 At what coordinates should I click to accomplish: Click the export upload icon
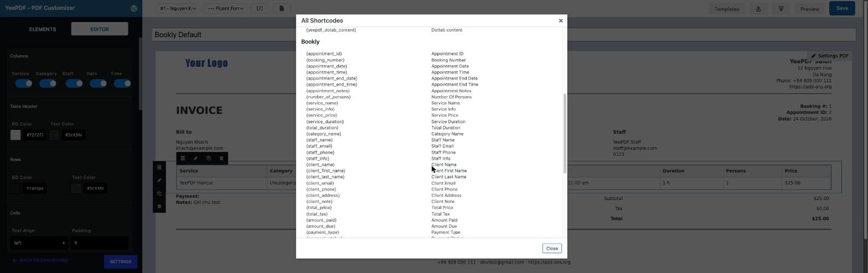tap(758, 9)
